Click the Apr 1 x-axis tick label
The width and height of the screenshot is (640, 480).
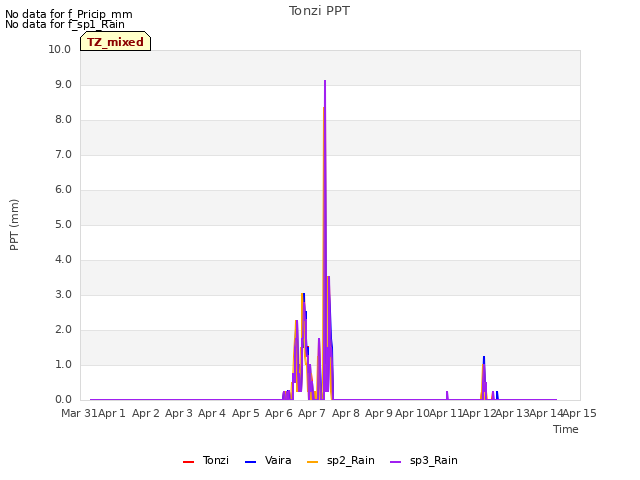[112, 413]
